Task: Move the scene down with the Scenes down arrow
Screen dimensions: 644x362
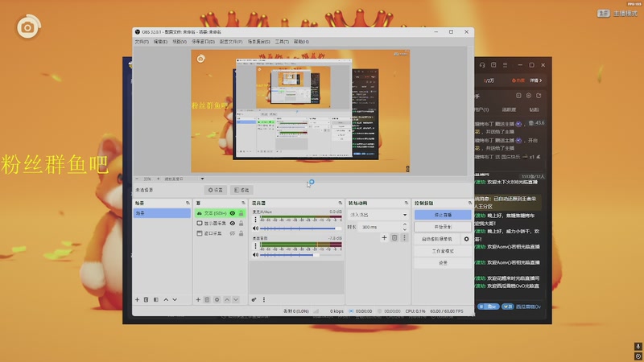Action: coord(175,299)
